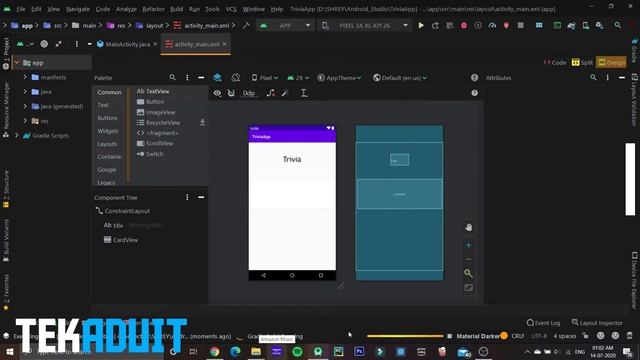This screenshot has width=640, height=360.
Task: Start debugging with the red bug icon
Action: (x=464, y=25)
